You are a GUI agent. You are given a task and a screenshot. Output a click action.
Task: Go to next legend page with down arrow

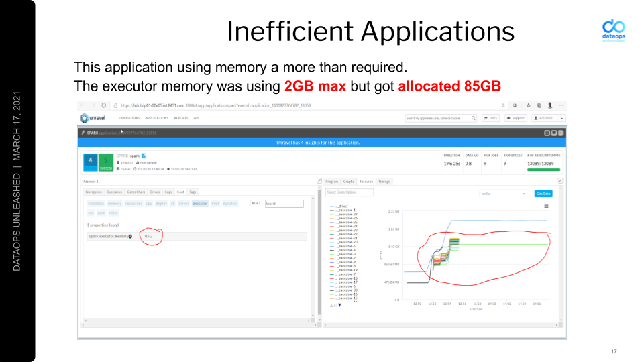(x=339, y=306)
